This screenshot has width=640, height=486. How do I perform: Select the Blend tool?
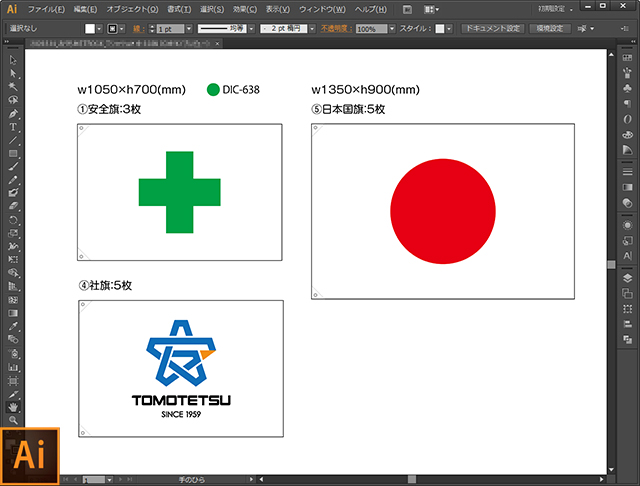point(13,339)
